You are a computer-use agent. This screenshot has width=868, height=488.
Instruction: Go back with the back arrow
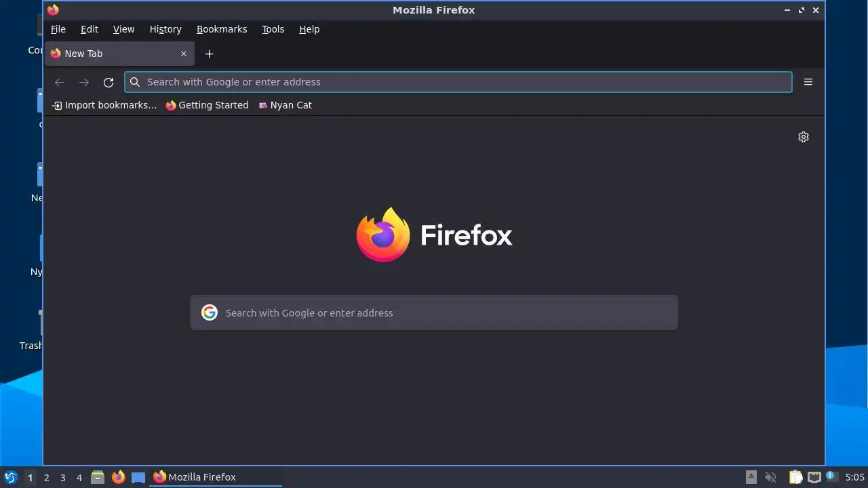click(60, 82)
